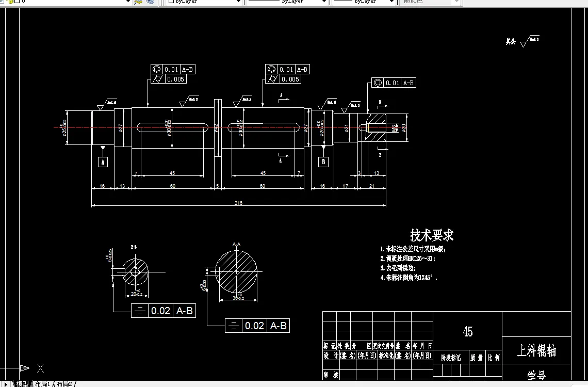
Task: Select the 比例 title block cell
Action: 494,358
